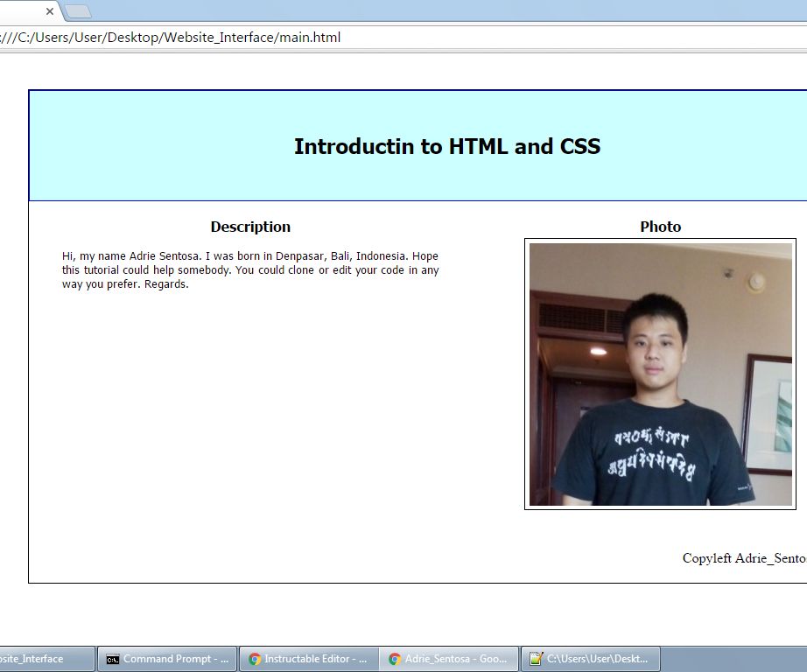Click the Copyleft Adrie_Sento text

click(742, 558)
